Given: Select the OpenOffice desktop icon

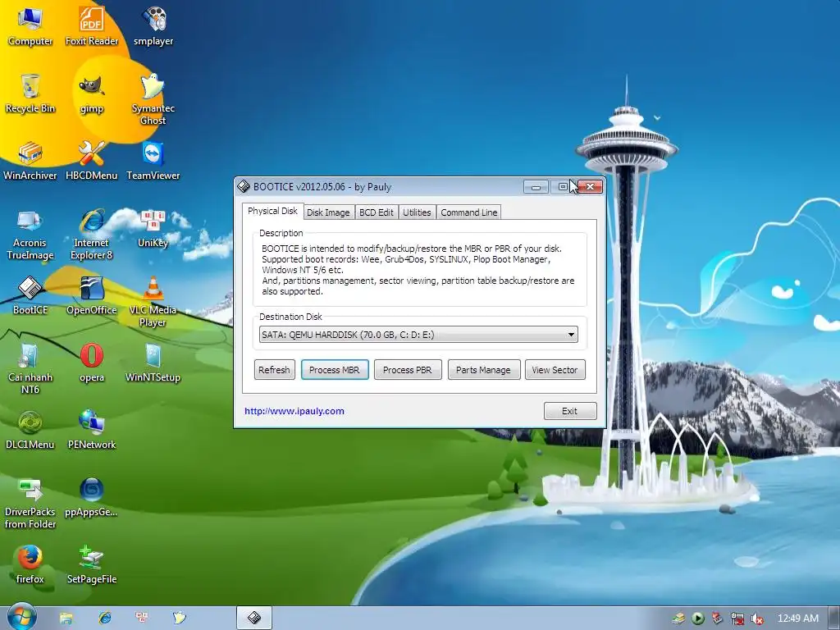Looking at the screenshot, I should [92, 295].
